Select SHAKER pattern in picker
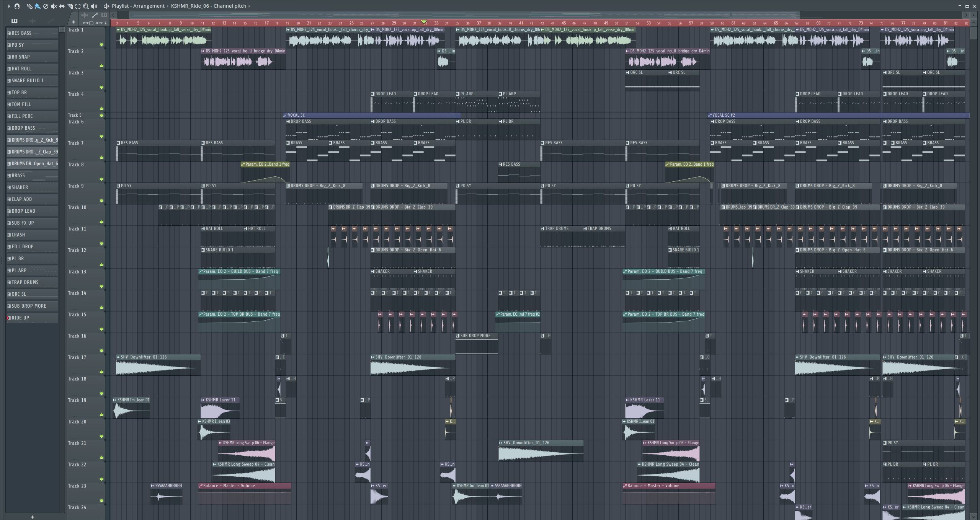Screen dimensions: 980x520 click(x=33, y=187)
